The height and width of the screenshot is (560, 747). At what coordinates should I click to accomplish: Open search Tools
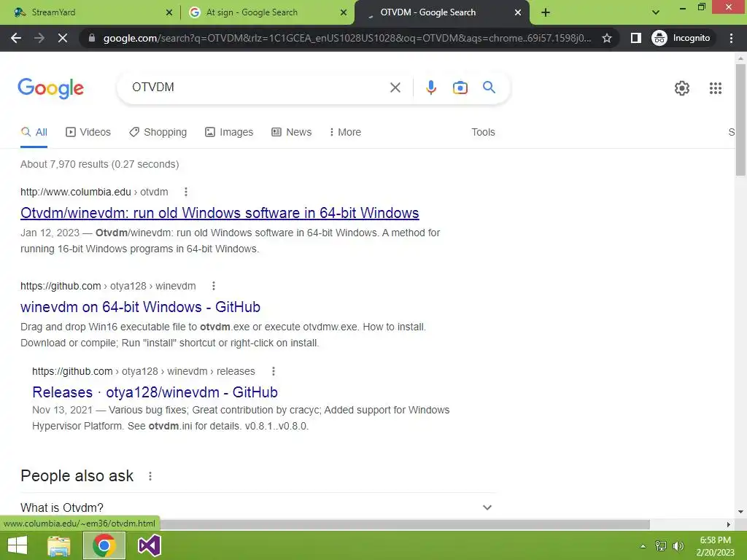coord(483,133)
